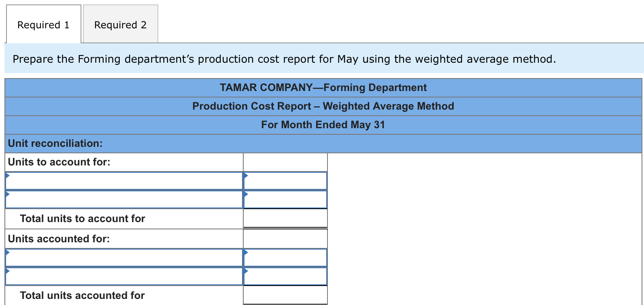The image size is (644, 305).
Task: Click the 'Unit reconciliation:' header row
Action: [323, 144]
